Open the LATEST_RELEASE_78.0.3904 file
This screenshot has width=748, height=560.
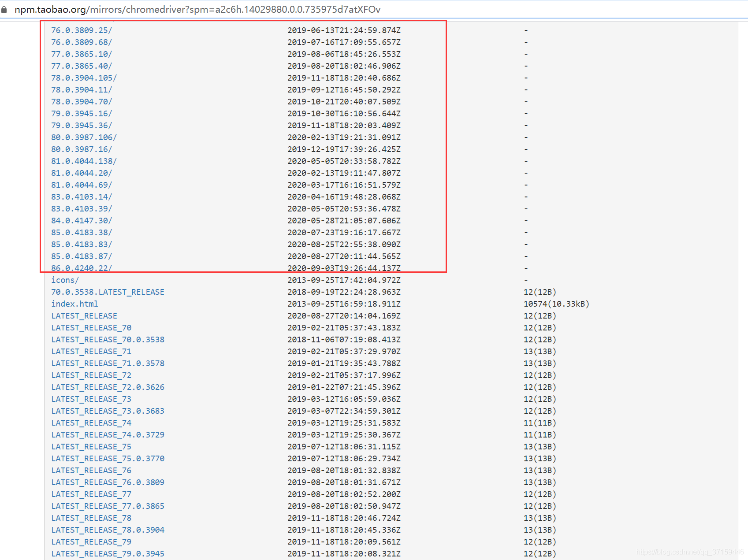point(108,530)
